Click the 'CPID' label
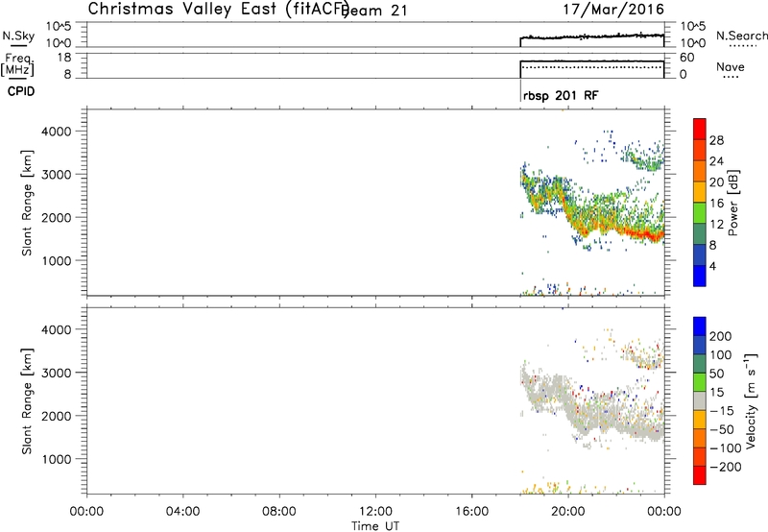 (21, 91)
